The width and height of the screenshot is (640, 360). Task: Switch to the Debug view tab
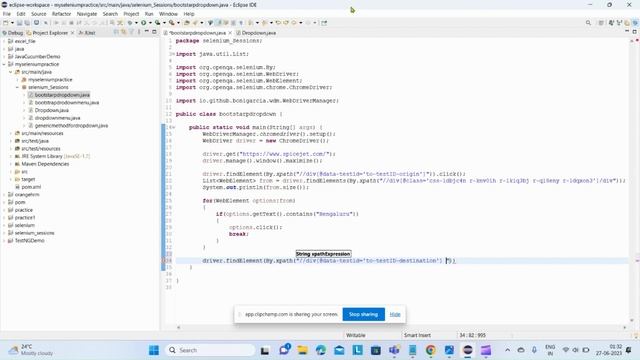coord(12,33)
